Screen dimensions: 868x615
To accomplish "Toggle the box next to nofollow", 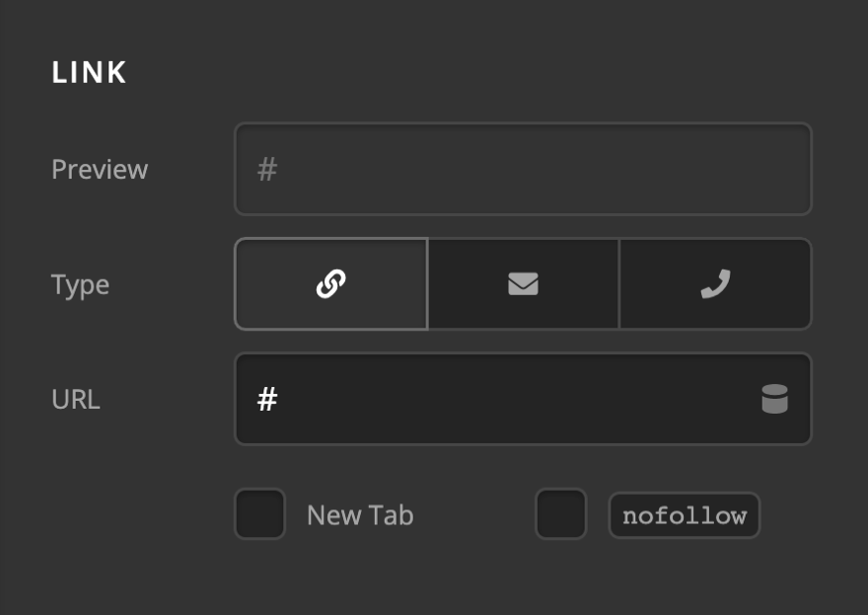I will [x=559, y=514].
